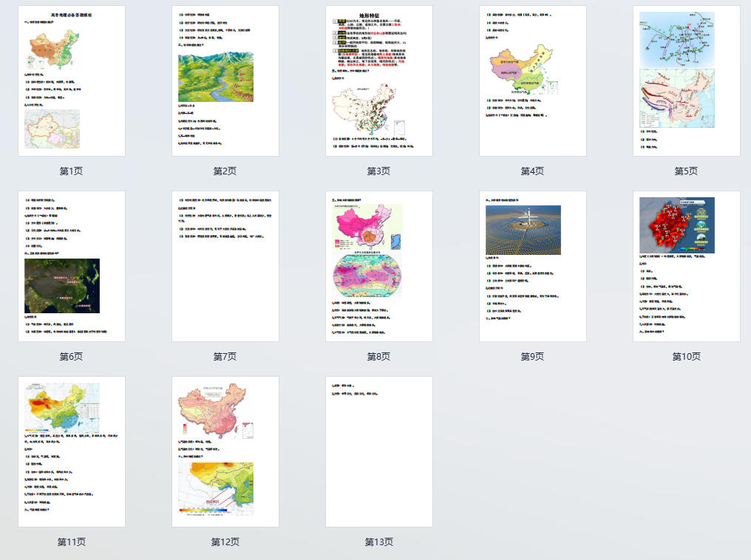This screenshot has width=751, height=560.
Task: Select the nearly blank page 13 thumbnail
Action: (x=379, y=452)
